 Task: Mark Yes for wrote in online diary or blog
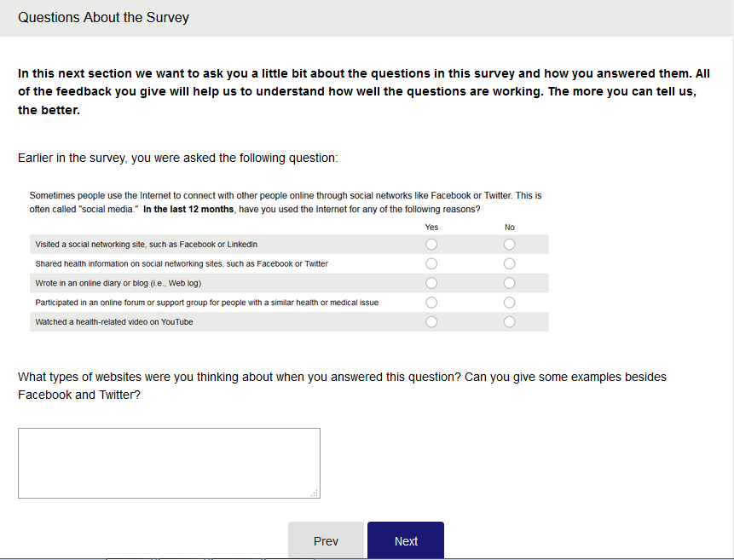point(431,283)
